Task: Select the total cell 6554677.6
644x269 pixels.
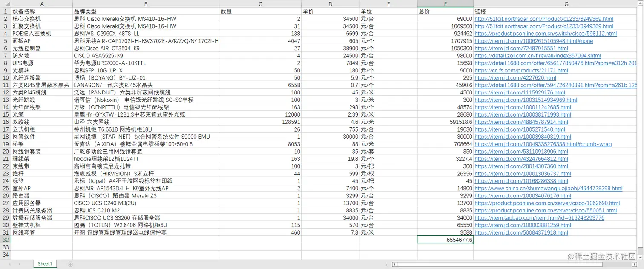Action: 445,240
